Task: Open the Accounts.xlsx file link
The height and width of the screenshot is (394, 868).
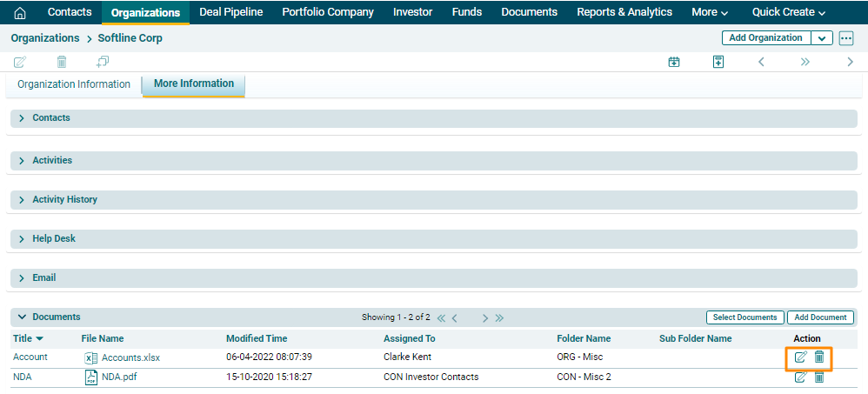Action: point(130,357)
